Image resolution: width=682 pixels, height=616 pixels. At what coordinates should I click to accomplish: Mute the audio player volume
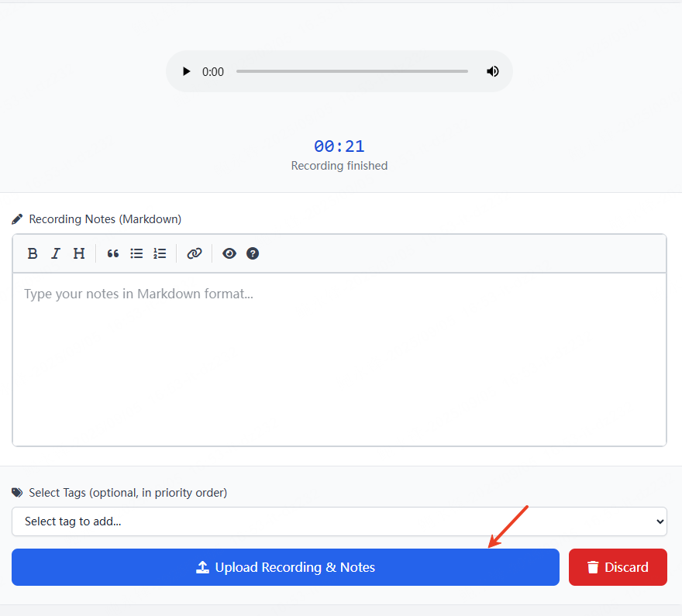coord(492,71)
